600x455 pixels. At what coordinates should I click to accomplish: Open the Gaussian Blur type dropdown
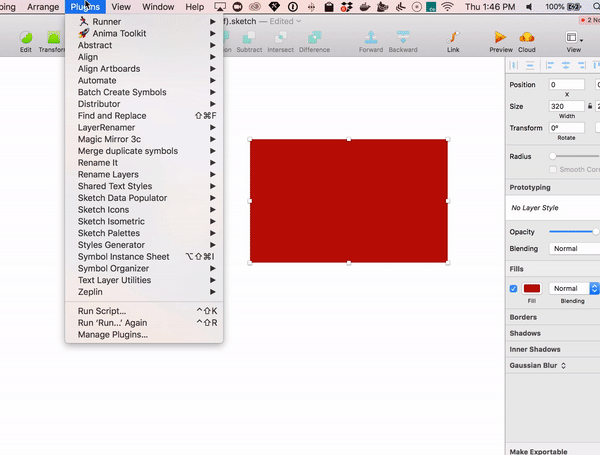pyautogui.click(x=563, y=365)
